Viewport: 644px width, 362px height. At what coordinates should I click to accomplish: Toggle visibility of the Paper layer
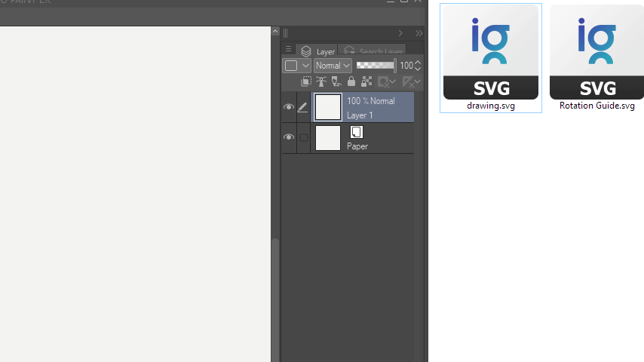(289, 138)
